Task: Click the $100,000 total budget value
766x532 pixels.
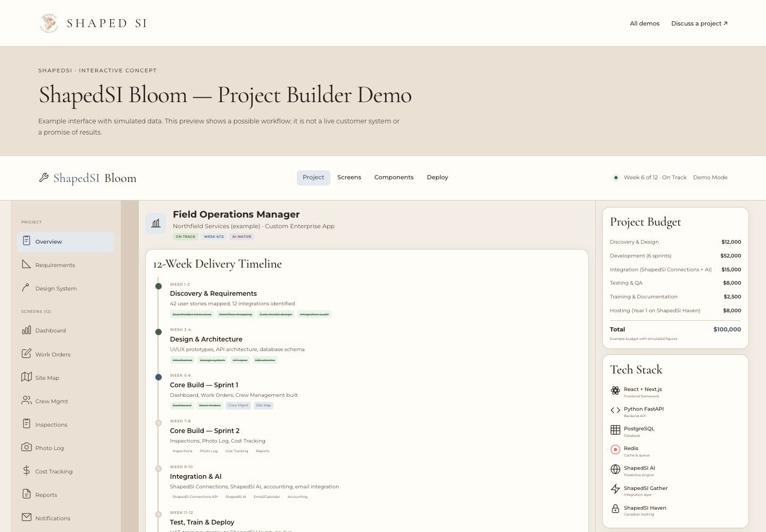Action: click(727, 329)
